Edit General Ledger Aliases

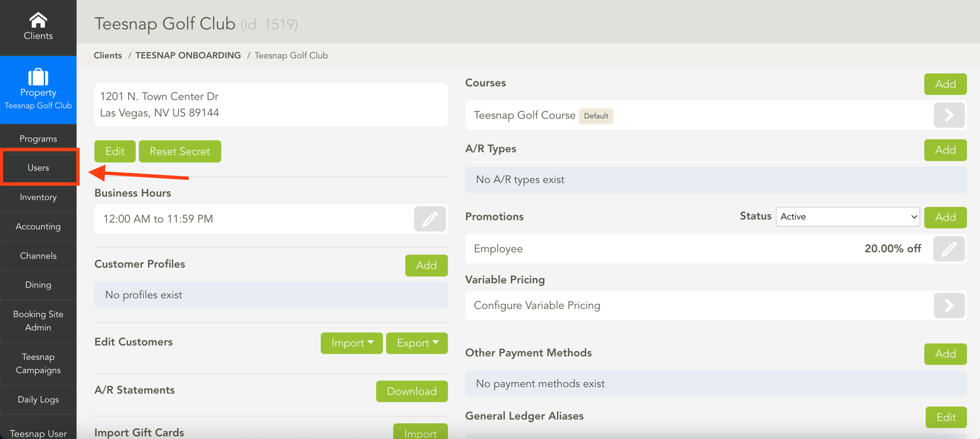click(946, 417)
